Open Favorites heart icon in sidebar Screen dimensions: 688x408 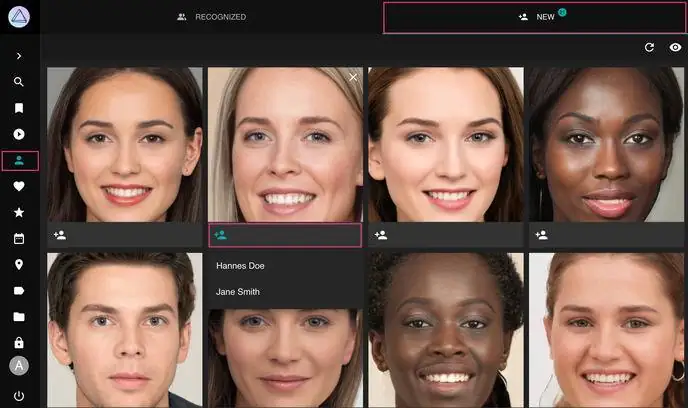pyautogui.click(x=19, y=187)
